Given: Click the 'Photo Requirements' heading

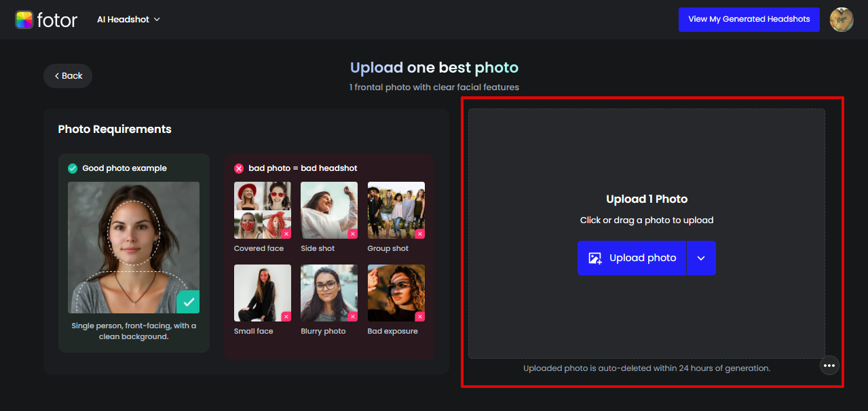Looking at the screenshot, I should [x=115, y=130].
